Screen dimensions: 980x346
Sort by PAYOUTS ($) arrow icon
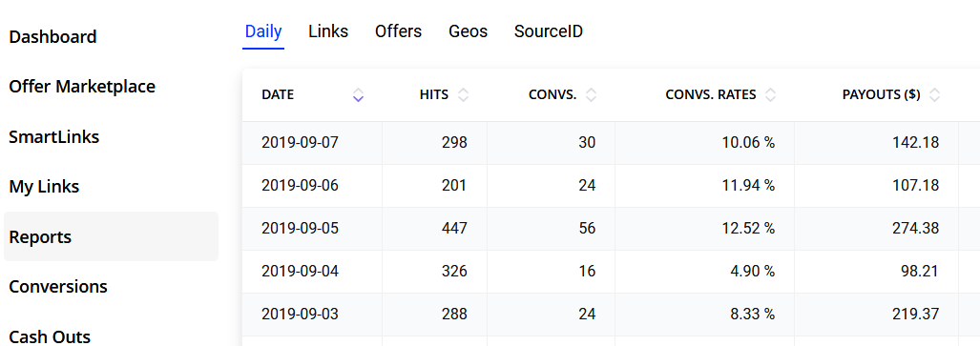click(x=935, y=95)
